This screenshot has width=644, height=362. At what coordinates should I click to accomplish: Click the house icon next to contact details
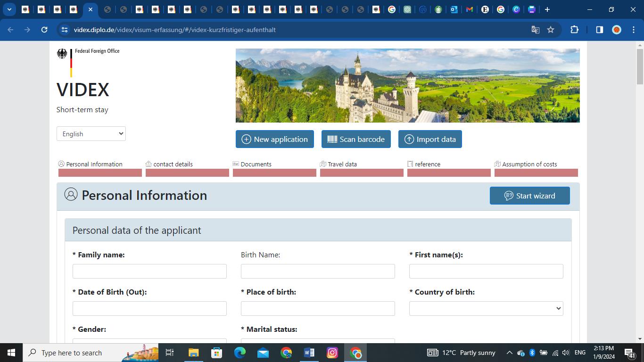(148, 164)
